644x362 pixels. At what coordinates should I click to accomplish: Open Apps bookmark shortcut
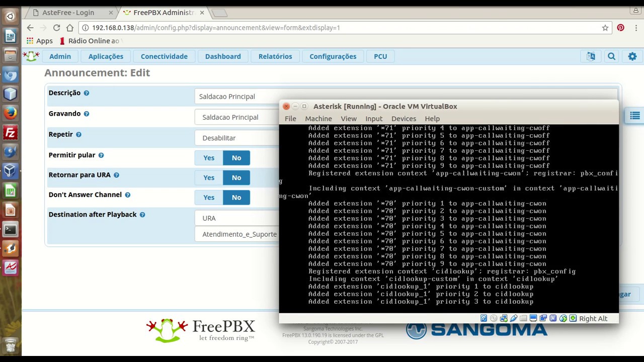pyautogui.click(x=40, y=41)
